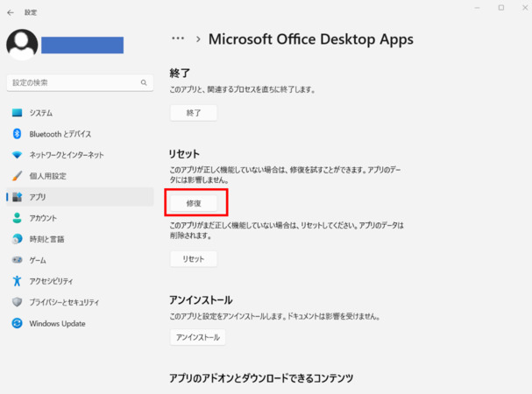Click the アカウント person icon

(17, 218)
